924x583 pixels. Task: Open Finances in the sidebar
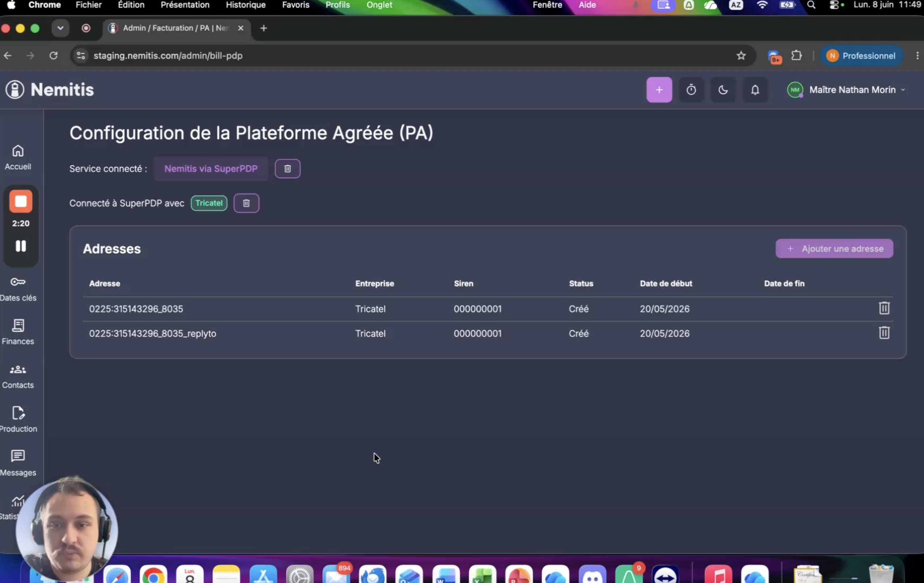click(x=18, y=332)
